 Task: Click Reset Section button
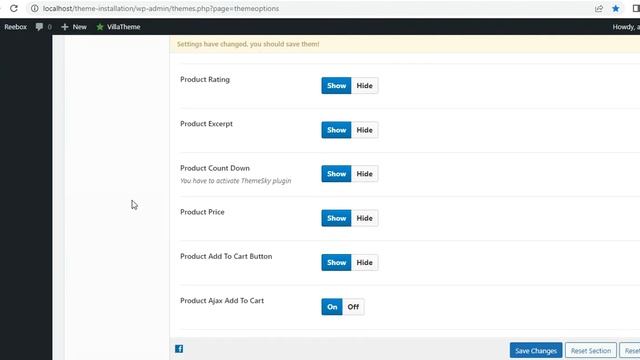[x=591, y=351]
